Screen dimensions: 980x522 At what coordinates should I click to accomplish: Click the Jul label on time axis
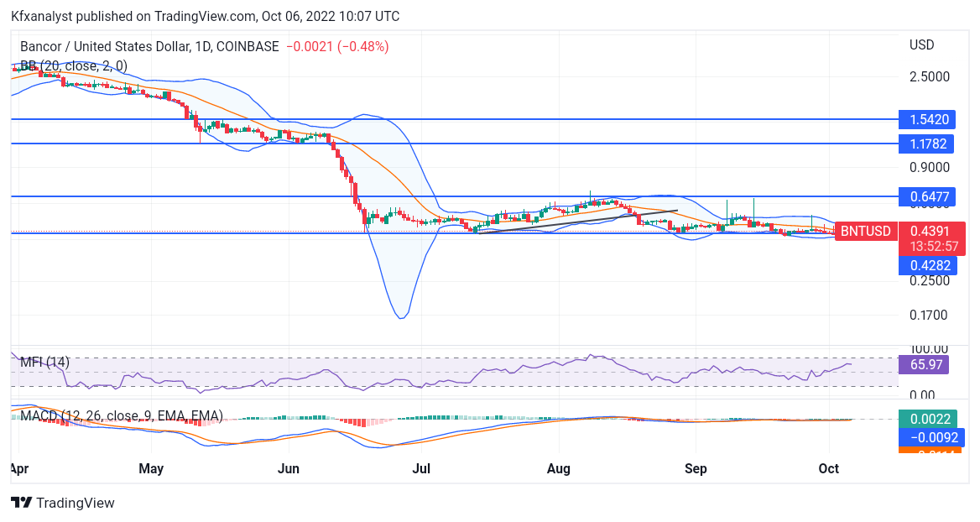pyautogui.click(x=421, y=468)
